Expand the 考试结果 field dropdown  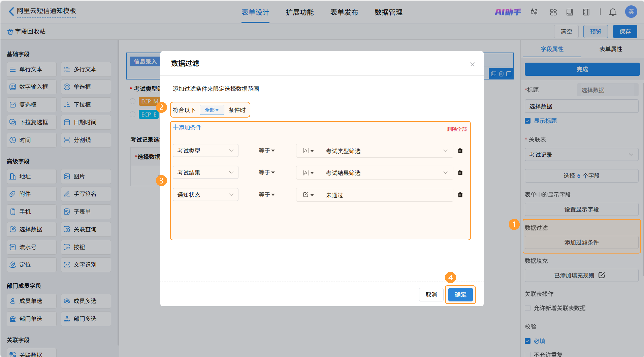click(x=205, y=173)
